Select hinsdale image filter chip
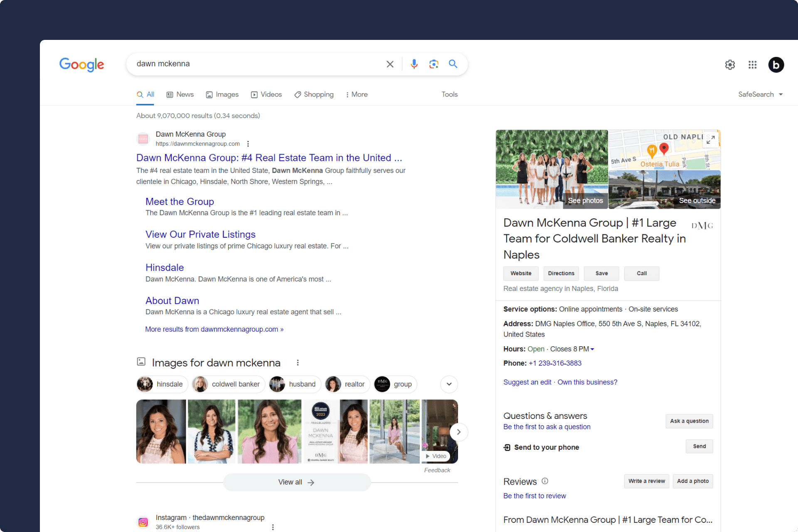The height and width of the screenshot is (532, 798). [x=162, y=384]
